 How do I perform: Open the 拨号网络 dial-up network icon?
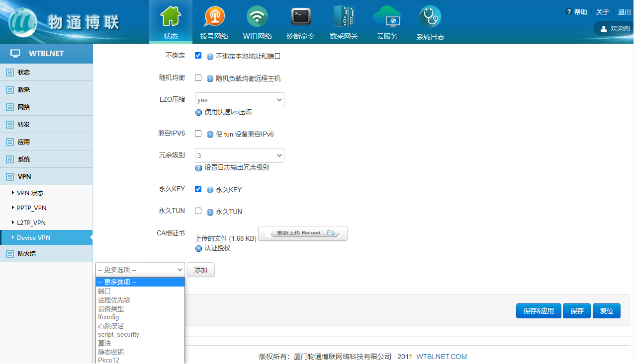point(214,17)
